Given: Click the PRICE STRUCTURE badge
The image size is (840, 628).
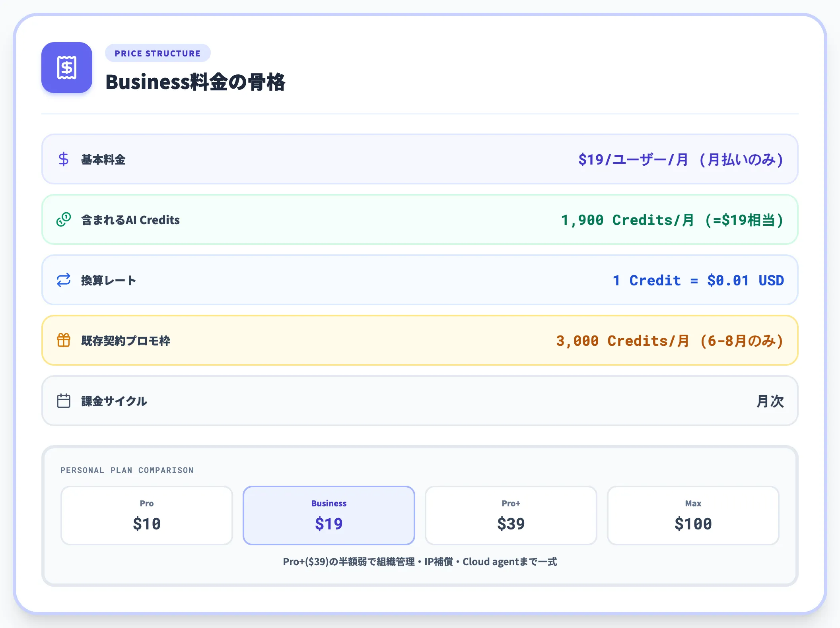Looking at the screenshot, I should coord(157,53).
